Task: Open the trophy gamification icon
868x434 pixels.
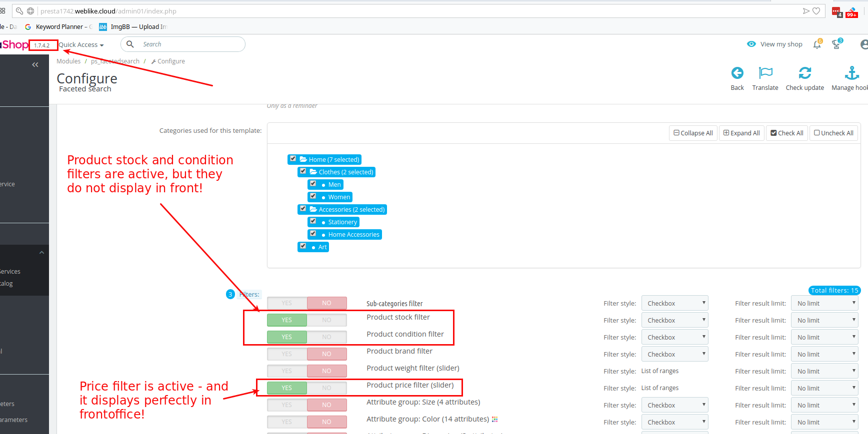Action: pos(836,44)
